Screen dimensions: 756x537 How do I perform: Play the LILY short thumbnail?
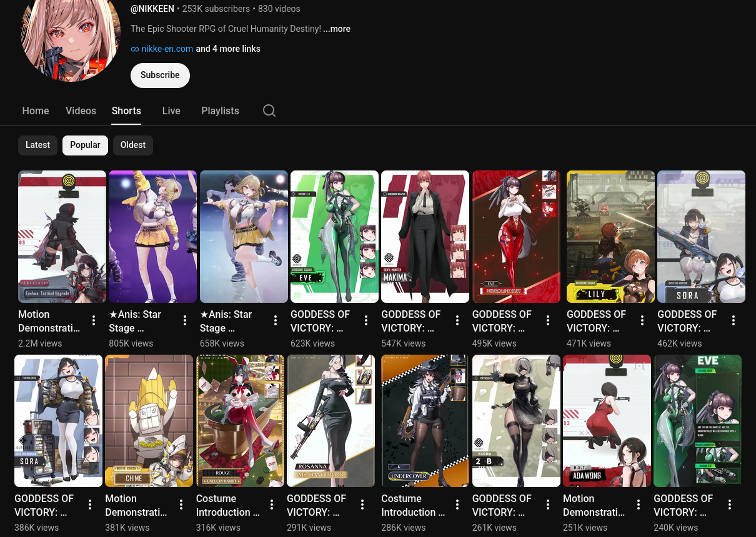[610, 237]
